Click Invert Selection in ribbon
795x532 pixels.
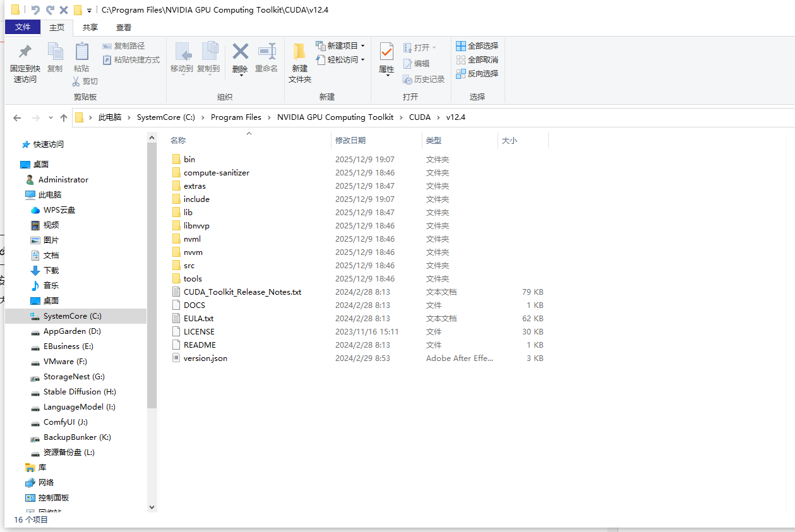[x=477, y=73]
